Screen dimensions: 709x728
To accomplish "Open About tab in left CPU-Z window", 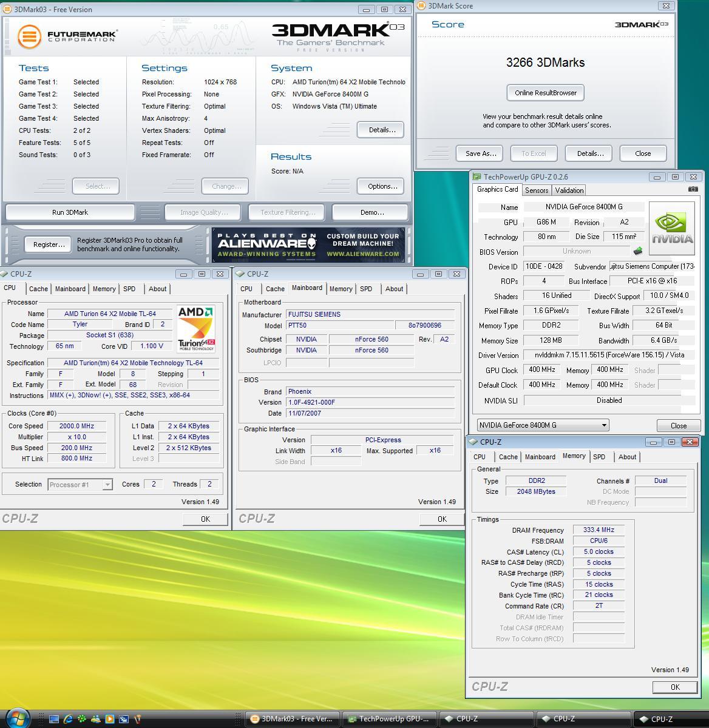I will pyautogui.click(x=158, y=289).
